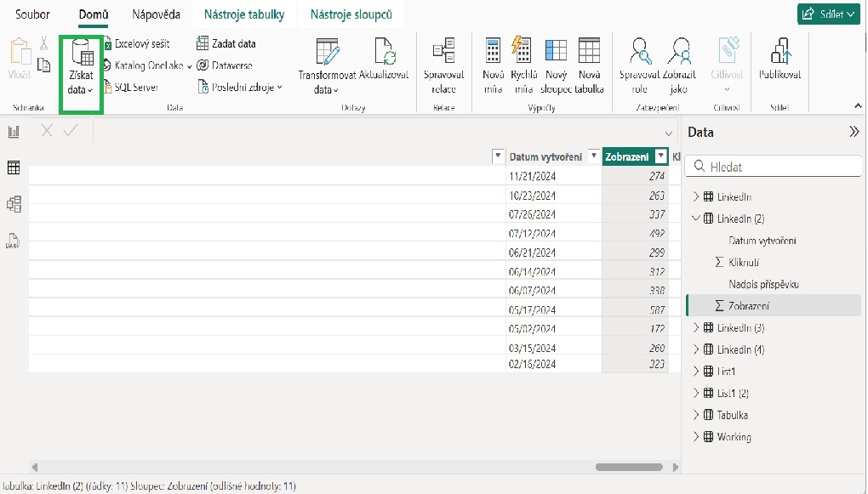The image size is (868, 494).
Task: Open DAX query view icon
Action: click(x=14, y=241)
